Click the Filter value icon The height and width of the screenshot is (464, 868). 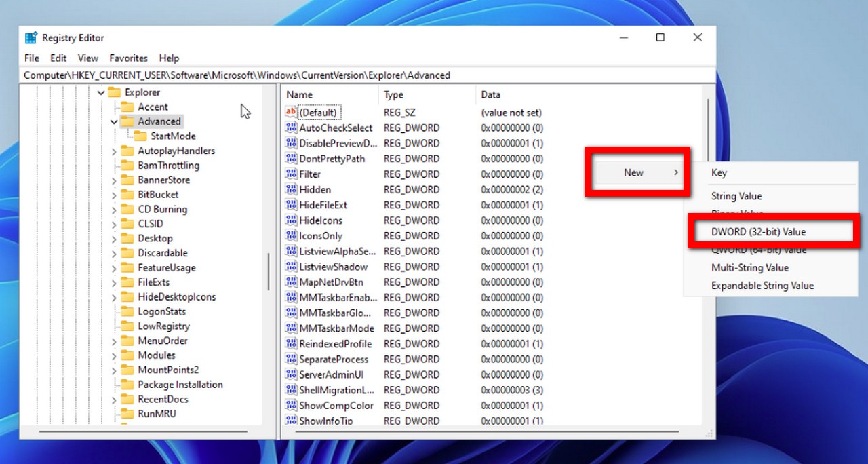(292, 174)
